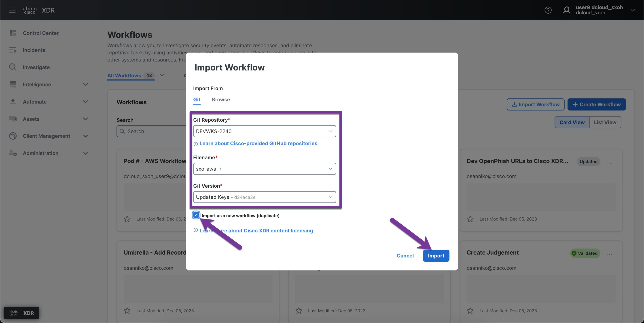The height and width of the screenshot is (323, 644).
Task: Click the Automate sidebar icon
Action: (13, 102)
